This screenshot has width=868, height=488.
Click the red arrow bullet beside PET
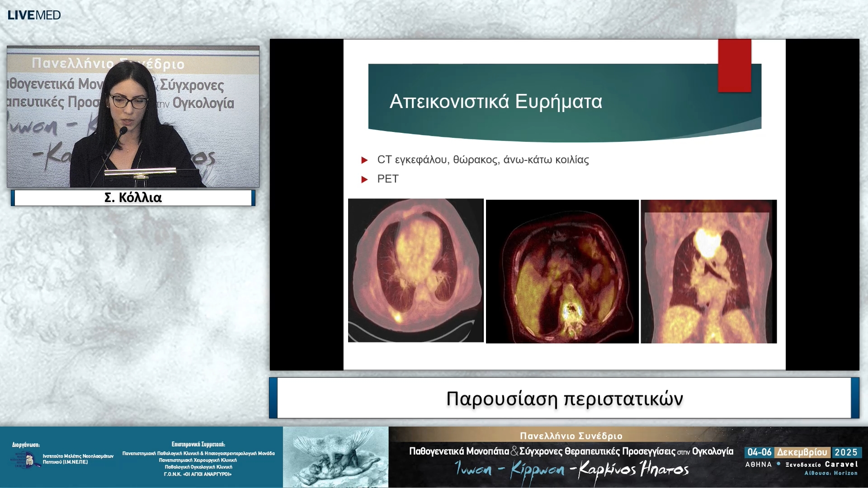tap(364, 179)
